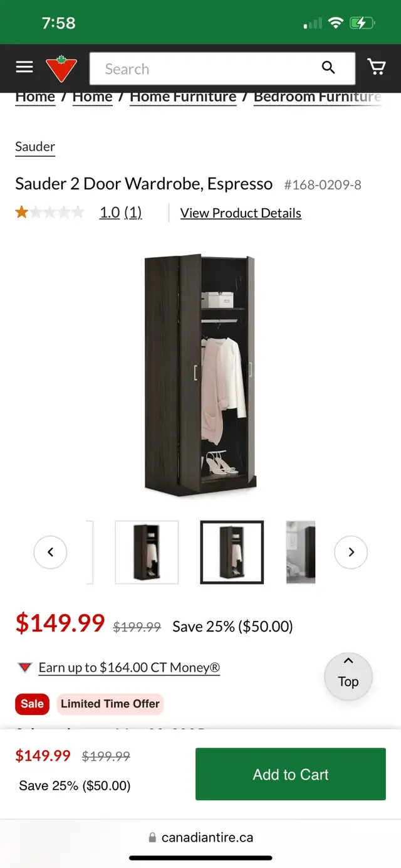The height and width of the screenshot is (868, 401).
Task: Open the 1.0 (1) reviews link
Action: (x=121, y=213)
